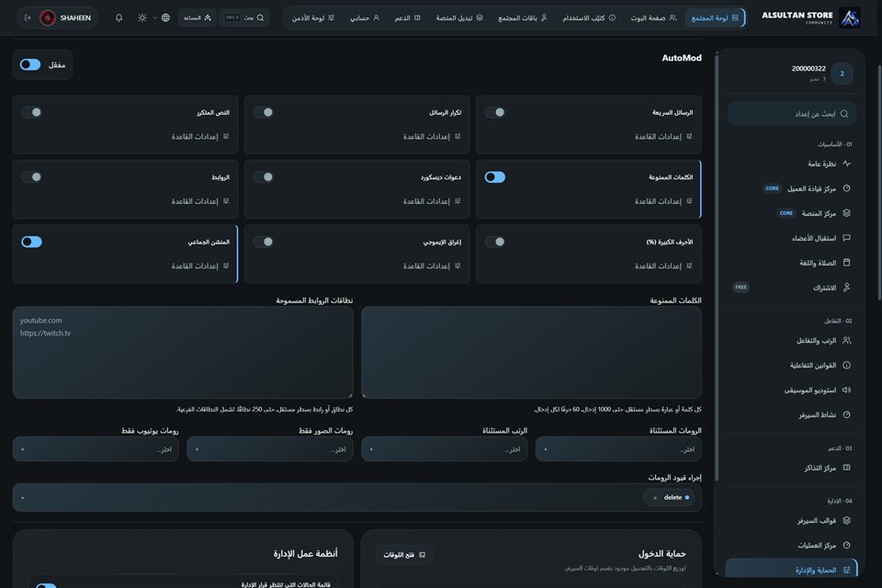Open the صفحة البوت top tab
This screenshot has height=588, width=882.
pyautogui.click(x=653, y=18)
